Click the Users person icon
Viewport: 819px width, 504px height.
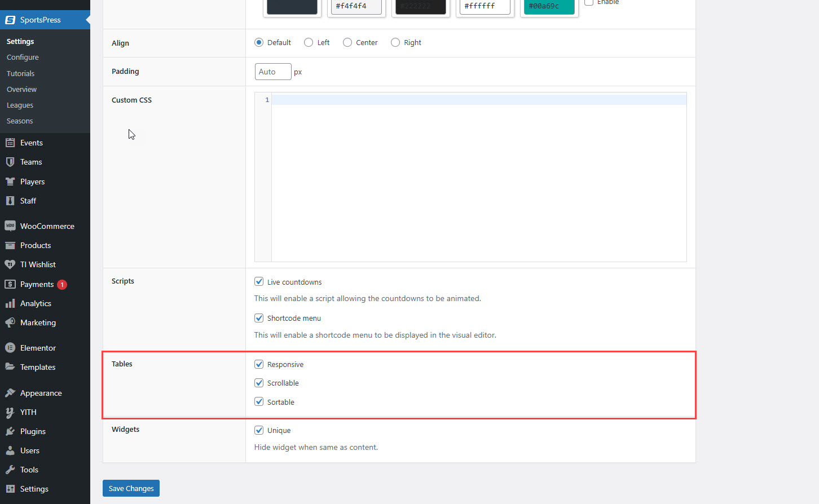(x=10, y=450)
